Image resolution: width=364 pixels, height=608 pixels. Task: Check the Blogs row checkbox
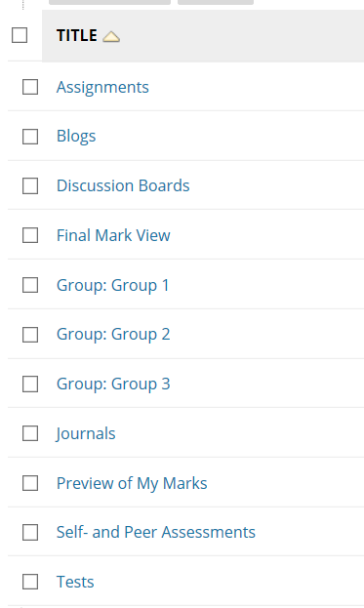(x=30, y=137)
